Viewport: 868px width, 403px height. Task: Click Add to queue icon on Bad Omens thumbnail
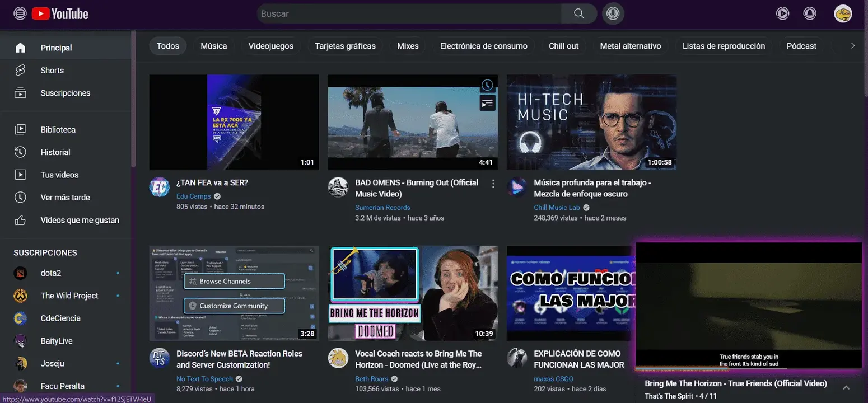pyautogui.click(x=487, y=103)
